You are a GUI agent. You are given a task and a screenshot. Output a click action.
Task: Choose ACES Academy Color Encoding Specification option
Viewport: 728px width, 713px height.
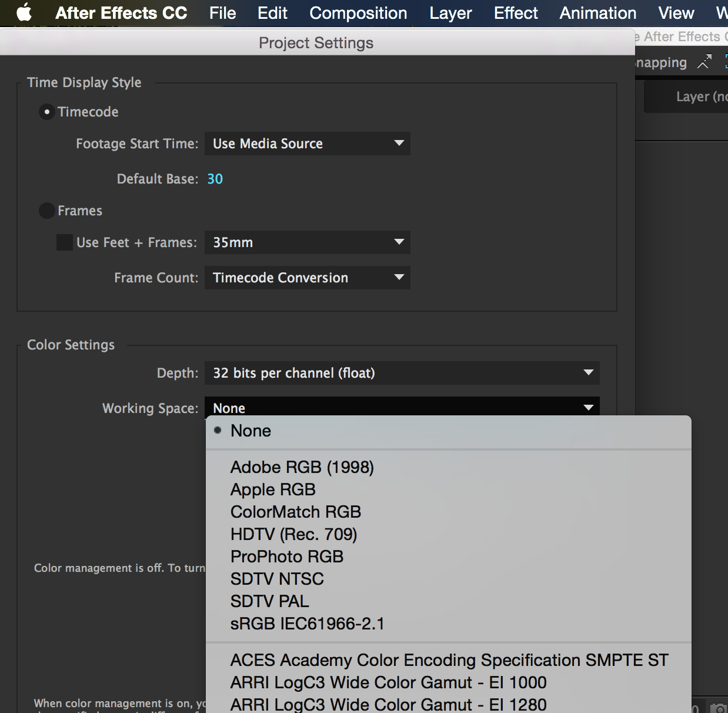point(449,660)
